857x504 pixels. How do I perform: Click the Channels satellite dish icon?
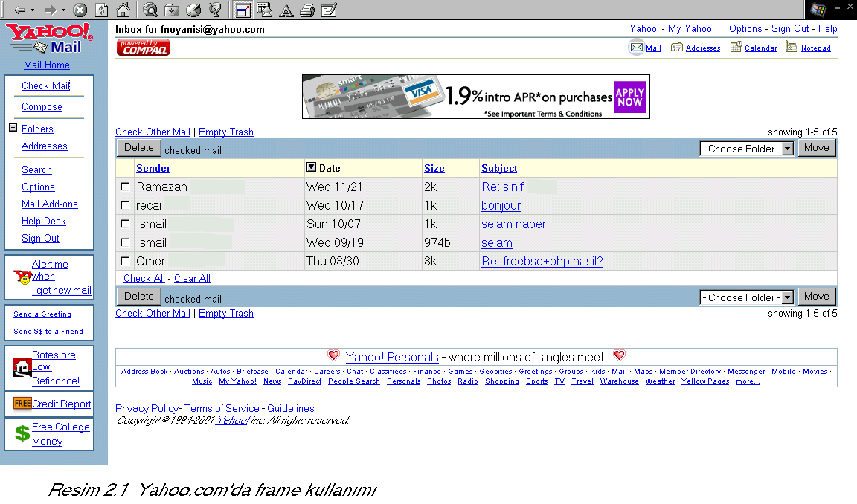point(215,10)
